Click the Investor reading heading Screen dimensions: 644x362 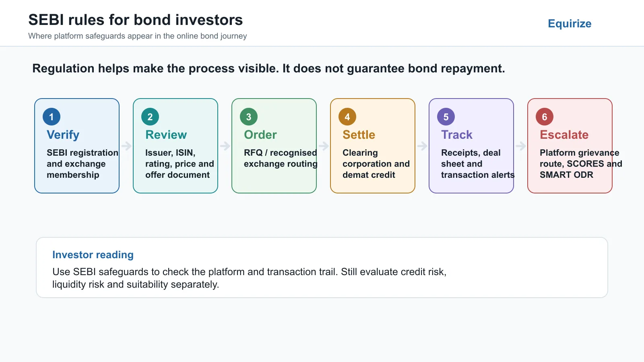93,255
